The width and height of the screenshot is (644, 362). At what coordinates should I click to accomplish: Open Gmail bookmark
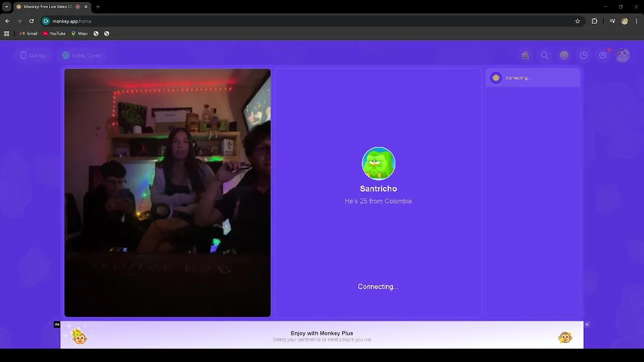29,34
